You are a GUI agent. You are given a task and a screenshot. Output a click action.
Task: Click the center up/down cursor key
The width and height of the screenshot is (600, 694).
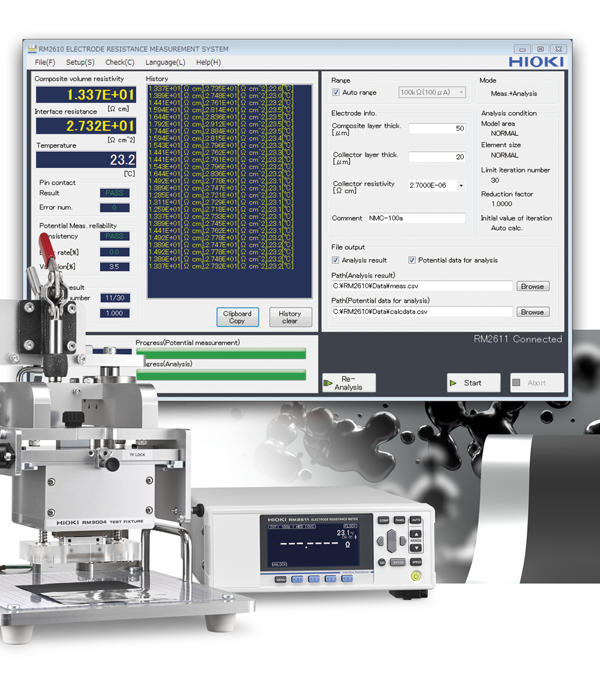[x=392, y=541]
